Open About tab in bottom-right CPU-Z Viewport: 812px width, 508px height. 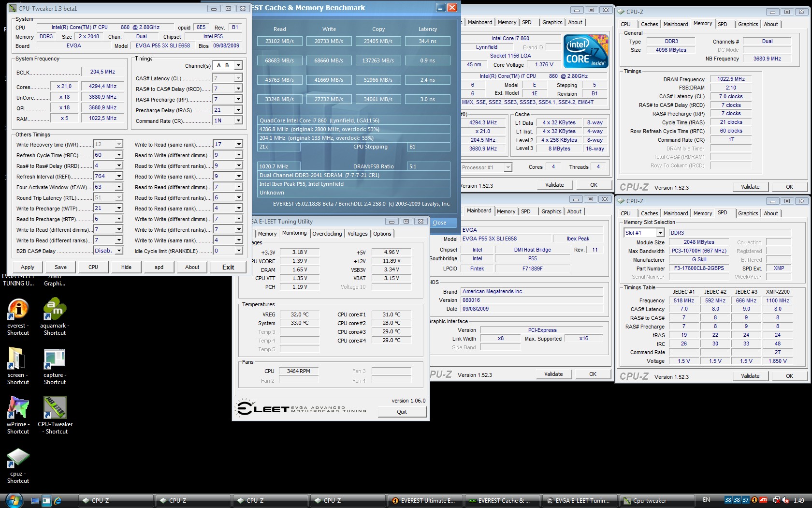[x=771, y=213]
